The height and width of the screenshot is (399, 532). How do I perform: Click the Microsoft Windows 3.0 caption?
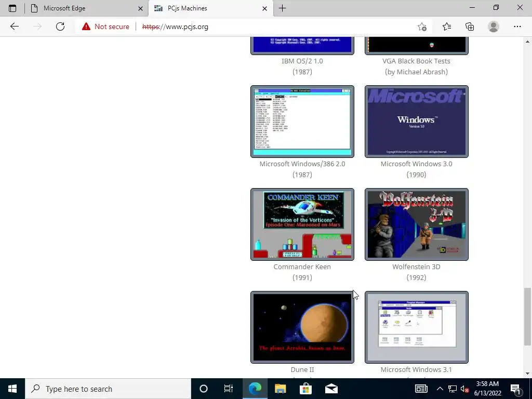416,164
